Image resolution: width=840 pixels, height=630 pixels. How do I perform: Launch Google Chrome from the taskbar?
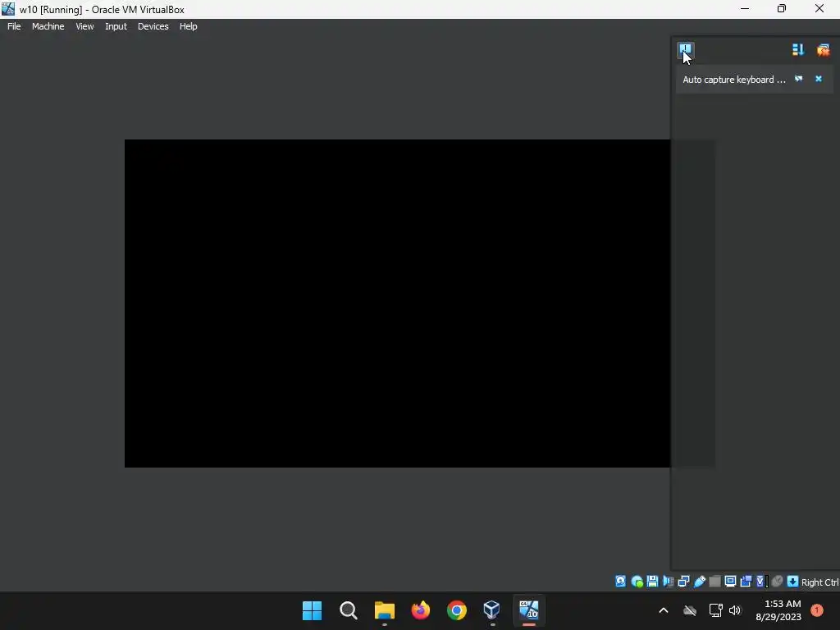[x=457, y=610]
